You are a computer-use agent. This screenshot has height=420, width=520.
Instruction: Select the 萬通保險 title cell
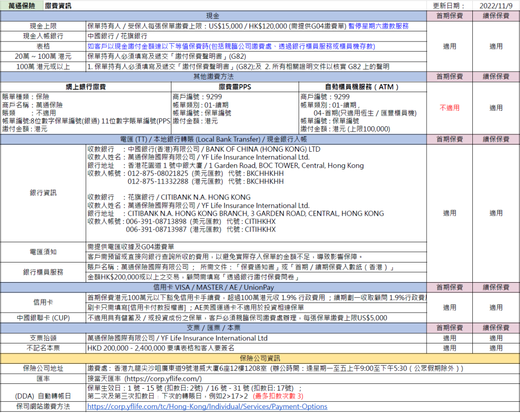(x=22, y=6)
